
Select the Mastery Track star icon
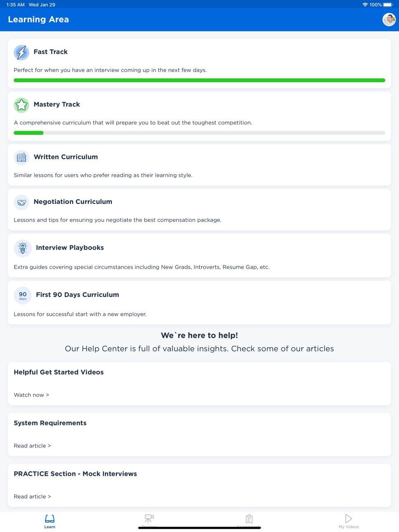pyautogui.click(x=21, y=105)
